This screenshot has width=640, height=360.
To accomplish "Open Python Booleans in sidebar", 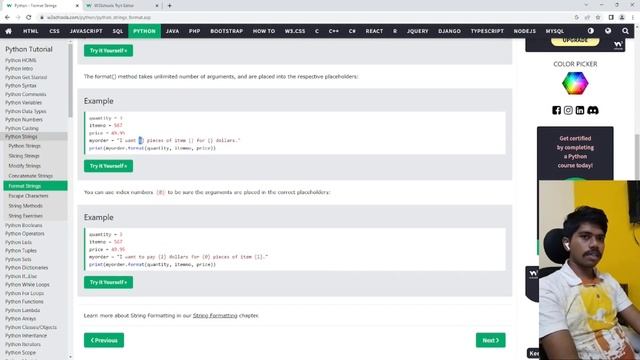I will pos(24,225).
